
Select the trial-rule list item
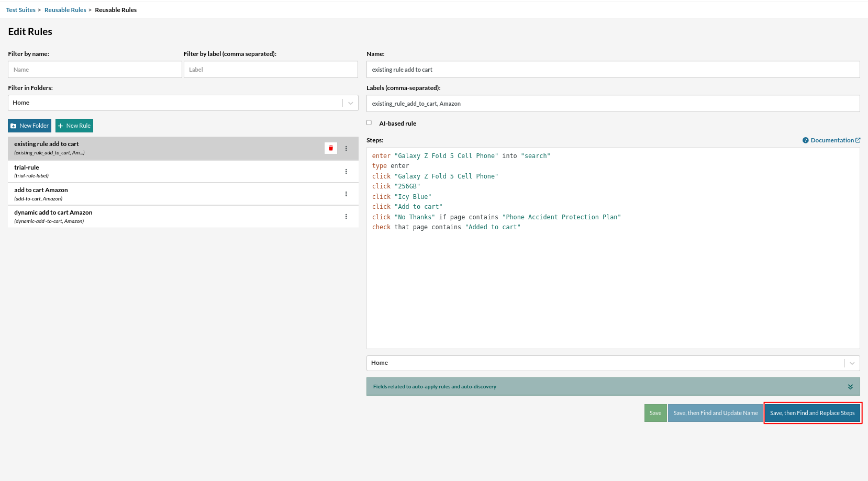[x=157, y=171]
